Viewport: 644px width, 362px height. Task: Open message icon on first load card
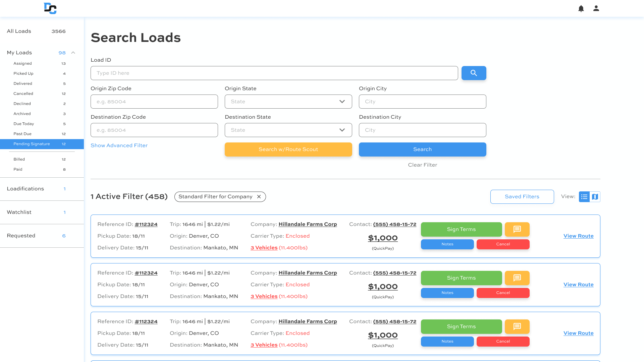517,229
